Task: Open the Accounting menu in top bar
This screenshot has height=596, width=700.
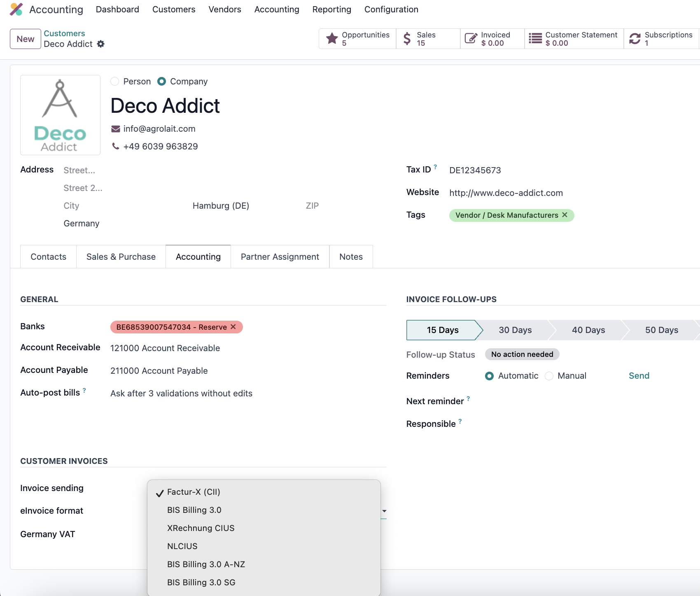Action: 277,9
